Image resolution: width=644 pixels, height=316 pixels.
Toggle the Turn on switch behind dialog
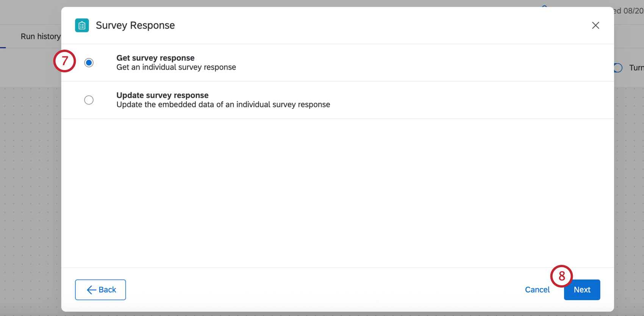coord(618,68)
